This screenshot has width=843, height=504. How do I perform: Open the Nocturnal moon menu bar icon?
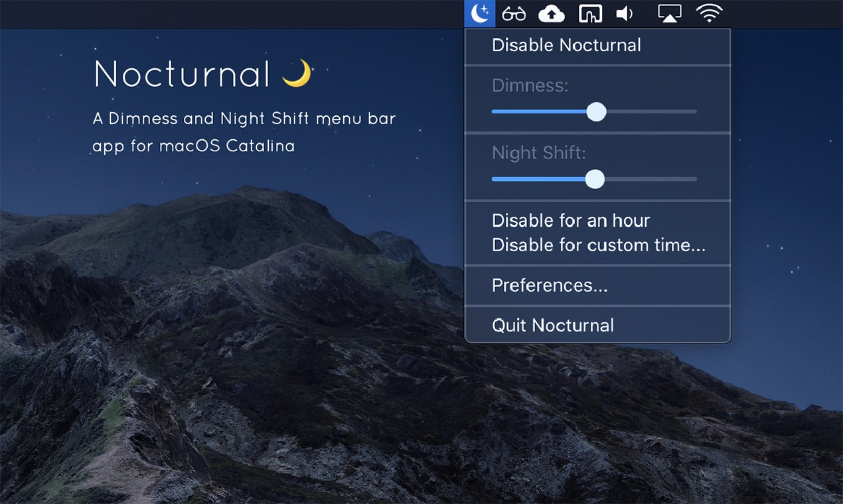479,13
